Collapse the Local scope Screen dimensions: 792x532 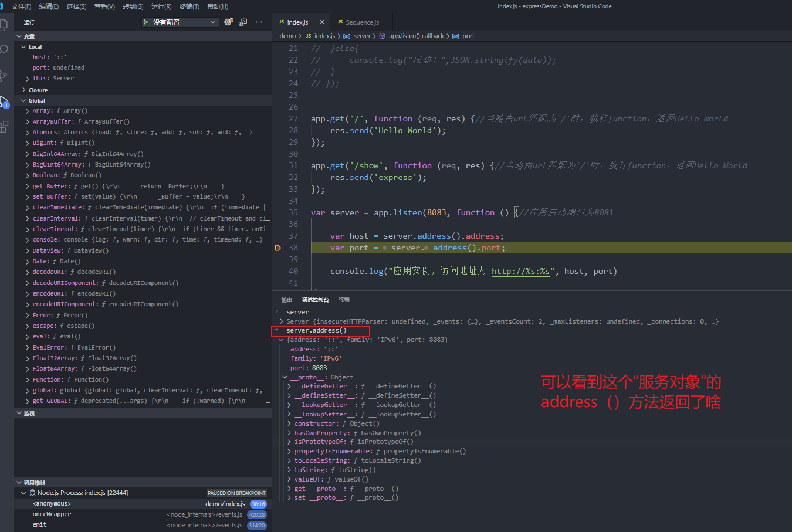pos(23,47)
